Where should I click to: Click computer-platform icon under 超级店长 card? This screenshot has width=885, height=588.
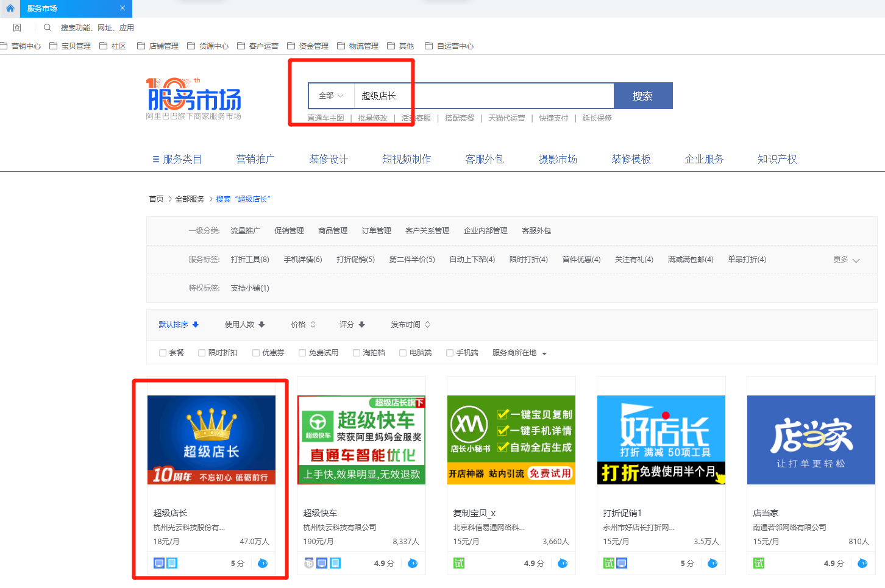click(x=159, y=563)
